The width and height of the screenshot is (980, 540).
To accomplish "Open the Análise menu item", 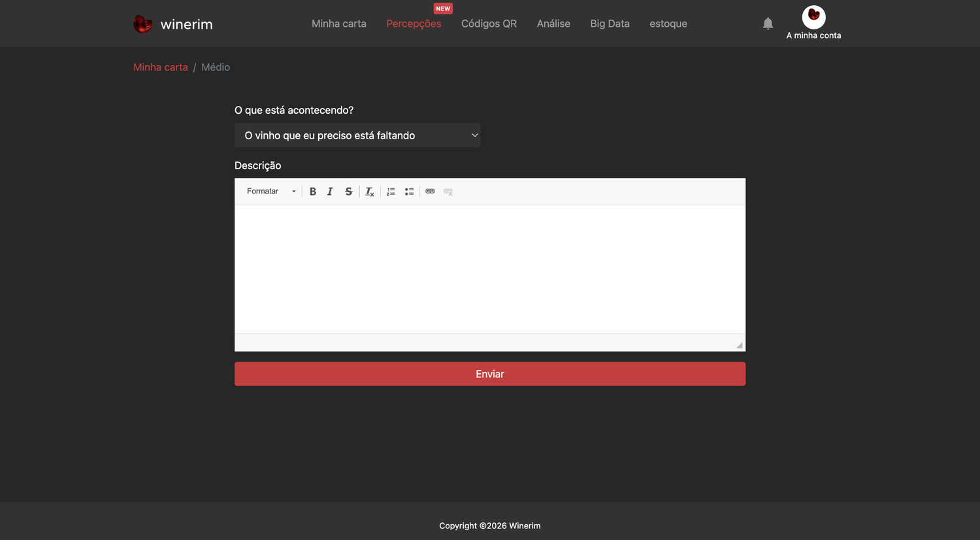I will coord(553,24).
